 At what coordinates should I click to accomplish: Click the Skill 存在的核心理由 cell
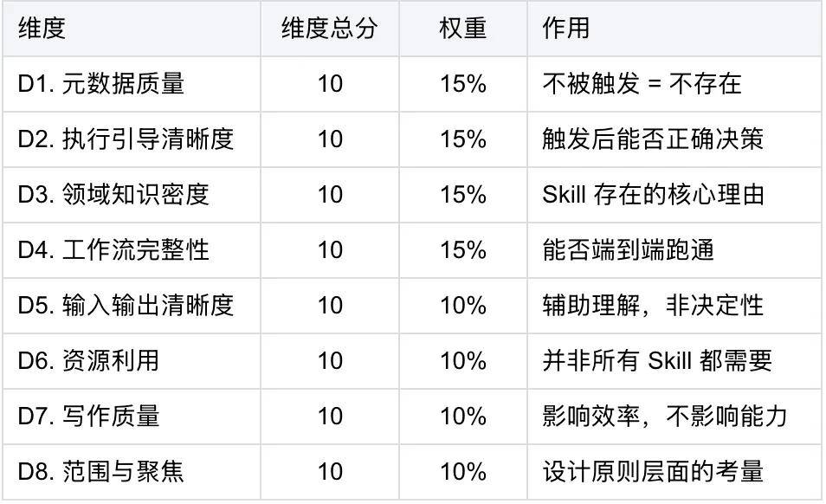pos(674,195)
